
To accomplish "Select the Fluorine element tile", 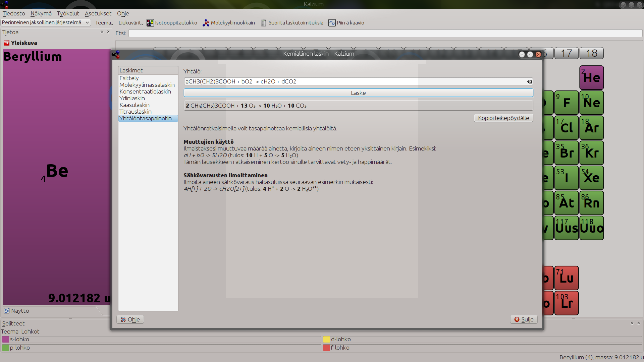I will point(567,103).
